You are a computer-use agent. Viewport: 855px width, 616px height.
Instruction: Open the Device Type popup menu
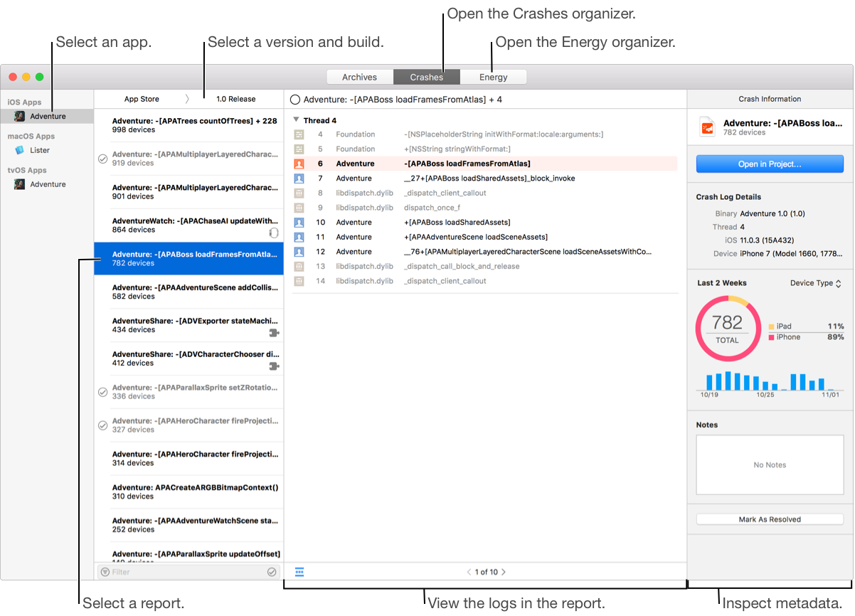click(x=816, y=283)
